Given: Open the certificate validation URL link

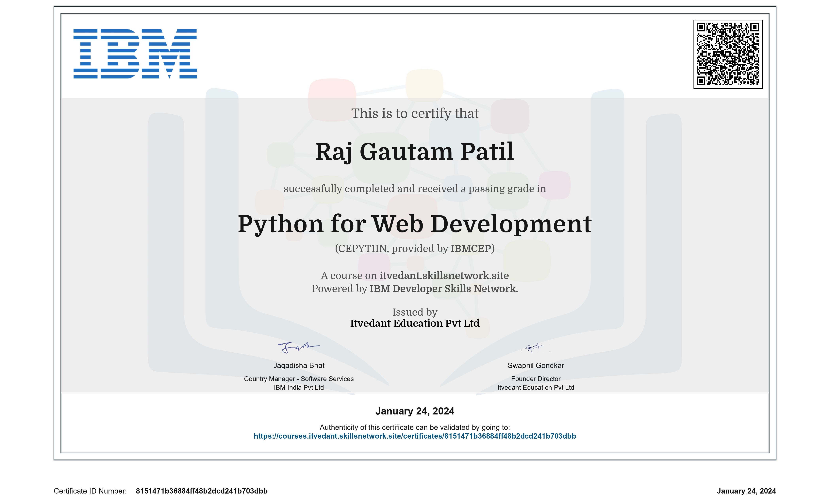Looking at the screenshot, I should pos(415,436).
